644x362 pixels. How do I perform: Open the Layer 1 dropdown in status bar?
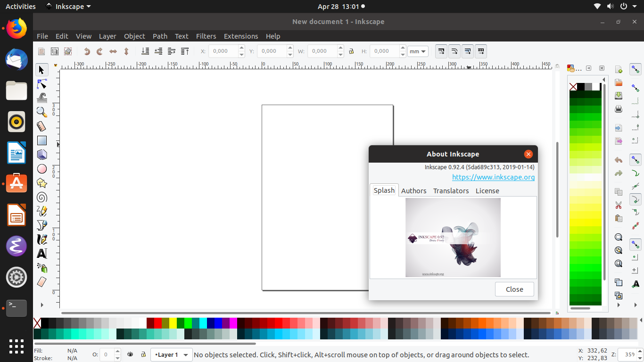pos(171,354)
